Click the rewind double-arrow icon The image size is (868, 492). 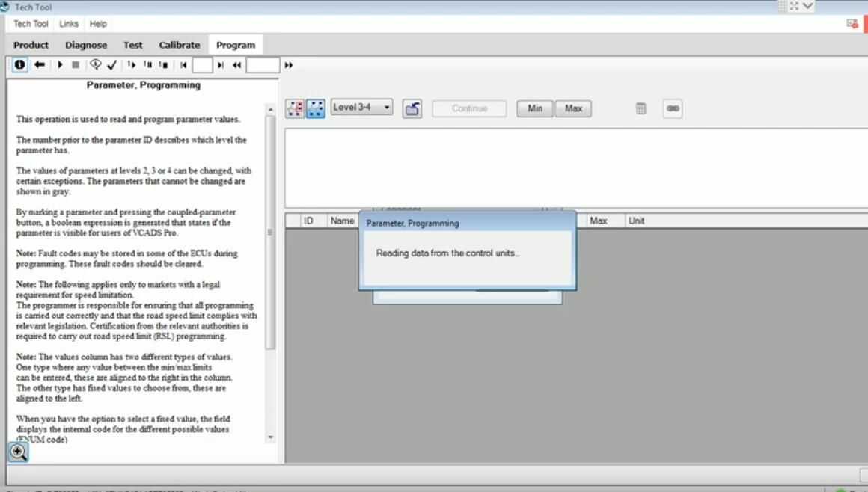click(237, 65)
